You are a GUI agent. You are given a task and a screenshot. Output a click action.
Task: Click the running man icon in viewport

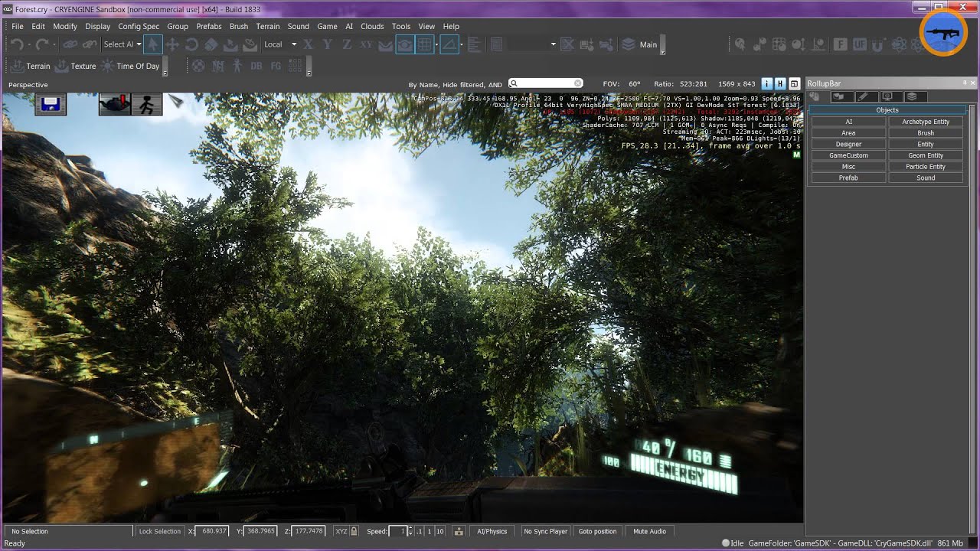pos(146,104)
